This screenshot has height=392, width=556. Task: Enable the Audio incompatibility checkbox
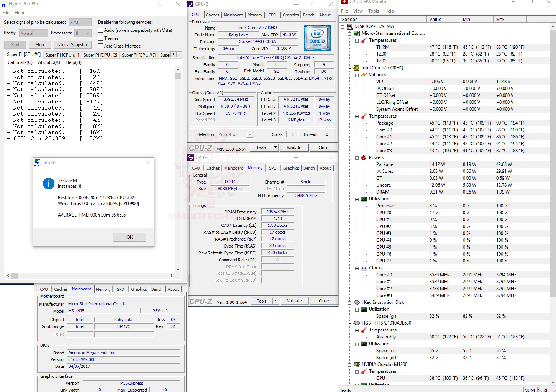[x=100, y=30]
